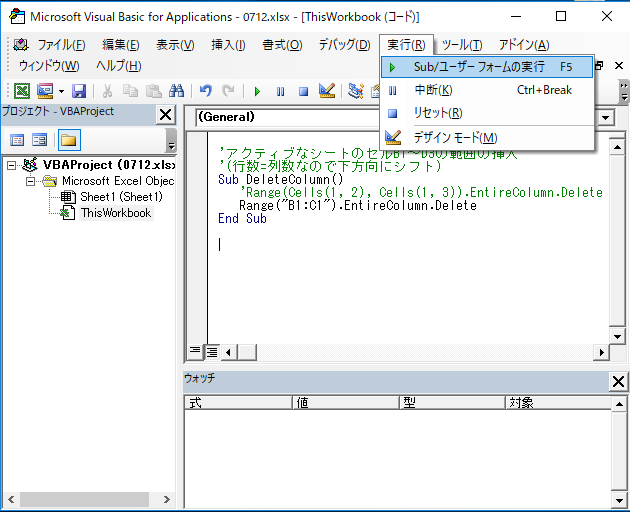Click the 実行(R) menu header

pyautogui.click(x=406, y=45)
